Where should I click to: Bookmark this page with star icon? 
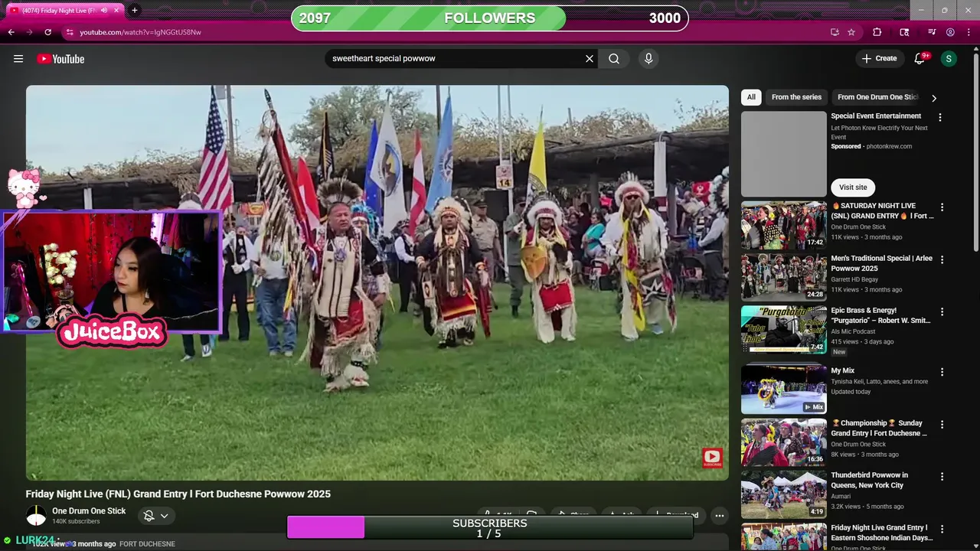pyautogui.click(x=851, y=32)
